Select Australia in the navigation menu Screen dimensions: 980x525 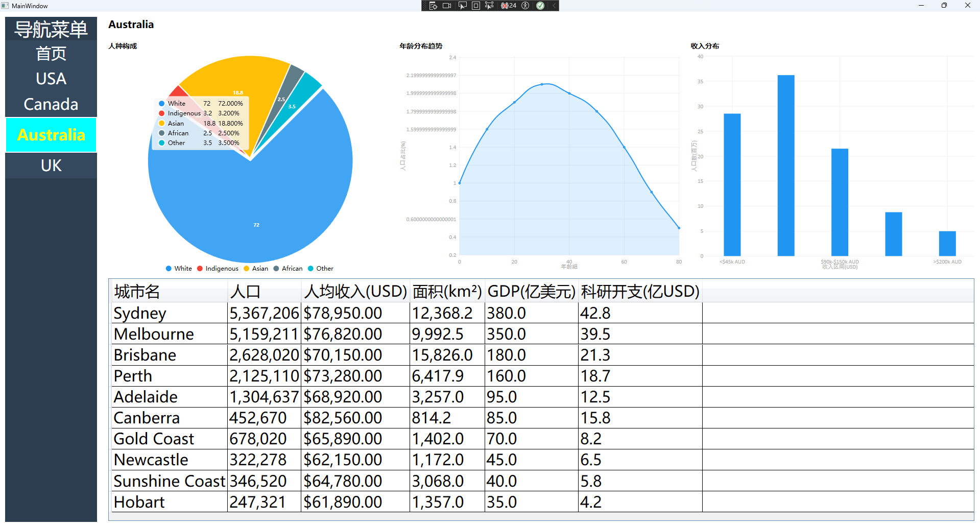(51, 135)
